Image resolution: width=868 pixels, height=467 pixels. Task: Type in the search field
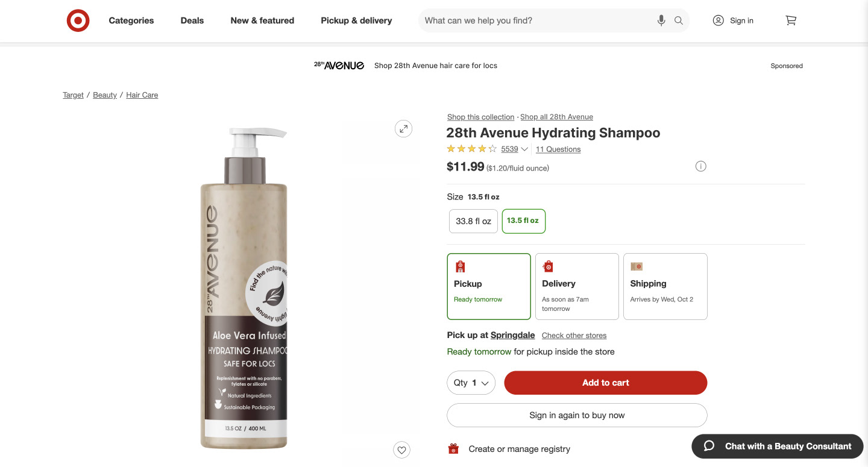click(536, 20)
